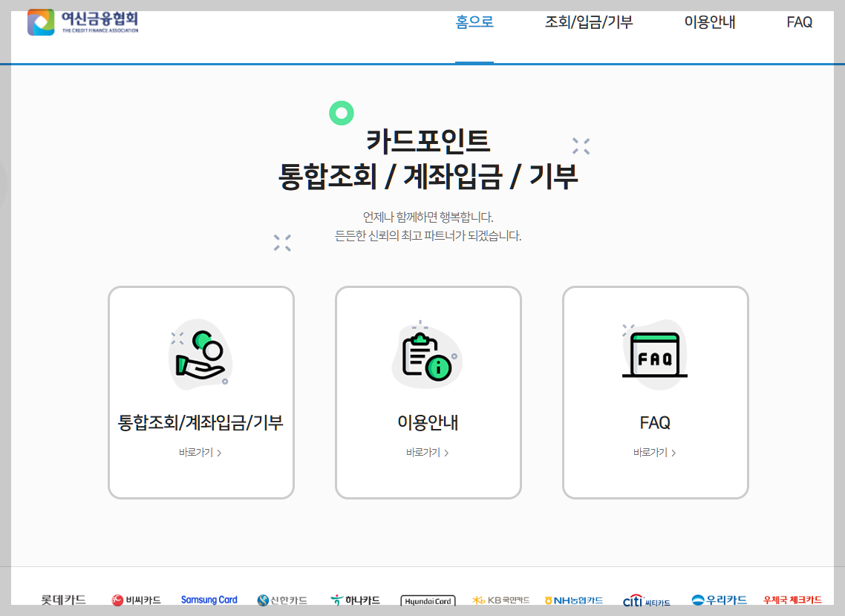Select the Citi 씨티카드 logo
This screenshot has width=845, height=616.
pyautogui.click(x=647, y=601)
